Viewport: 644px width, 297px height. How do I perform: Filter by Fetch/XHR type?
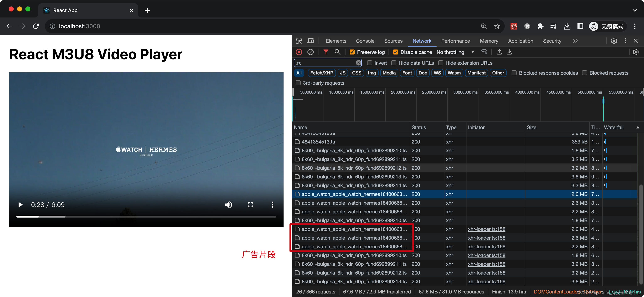pos(322,73)
